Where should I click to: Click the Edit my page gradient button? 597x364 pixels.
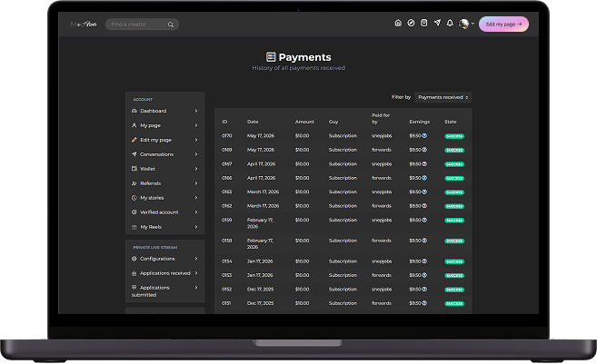click(503, 24)
